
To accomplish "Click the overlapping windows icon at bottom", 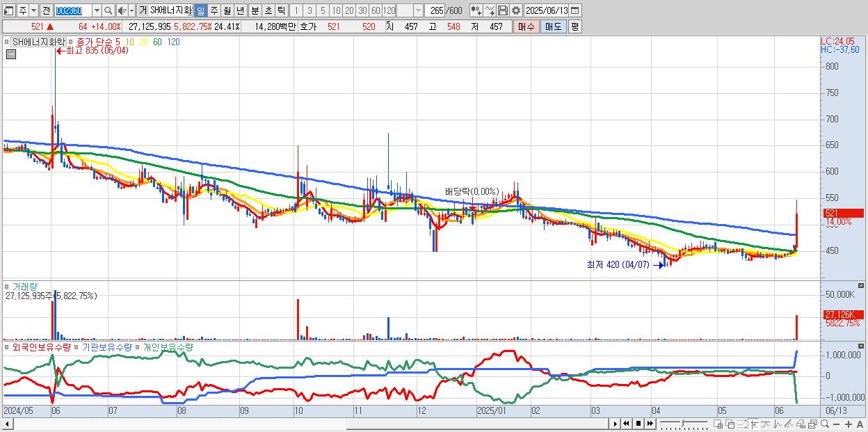I will 730,424.
